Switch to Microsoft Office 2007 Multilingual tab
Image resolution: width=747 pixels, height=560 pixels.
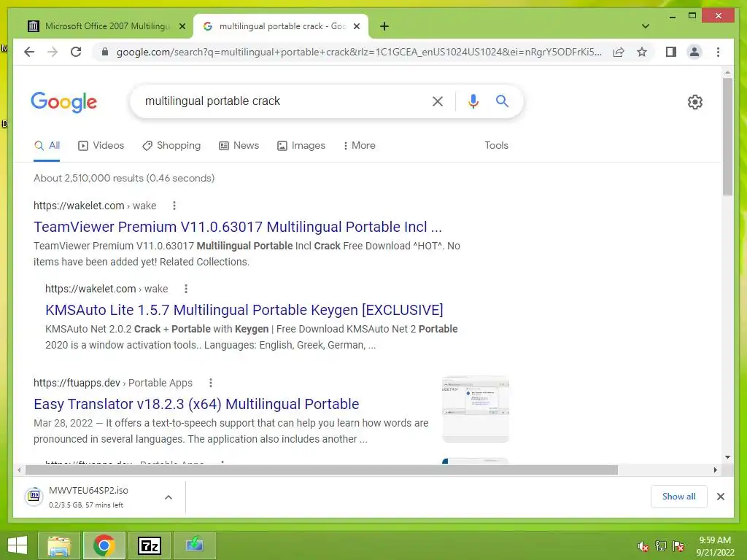click(106, 26)
